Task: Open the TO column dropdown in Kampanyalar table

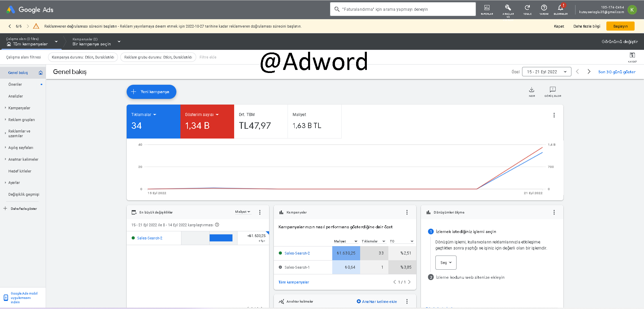Action: 402,241
